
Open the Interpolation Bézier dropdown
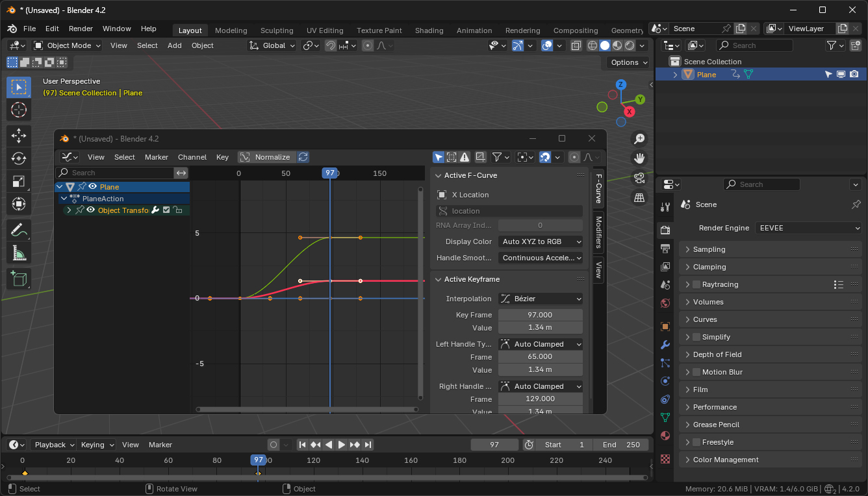pyautogui.click(x=541, y=299)
